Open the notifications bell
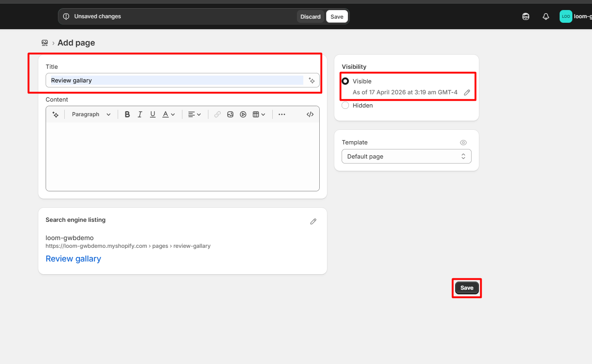Image resolution: width=592 pixels, height=364 pixels. [x=545, y=16]
